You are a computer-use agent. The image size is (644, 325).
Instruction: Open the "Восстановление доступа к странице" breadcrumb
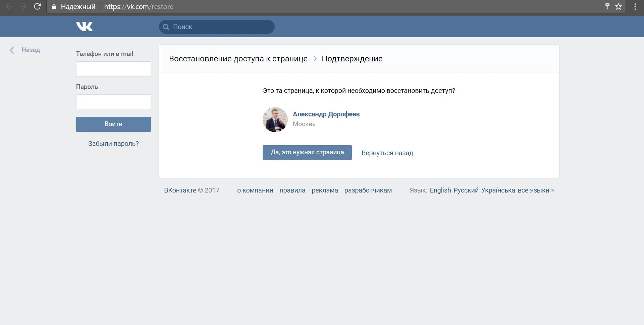[238, 58]
